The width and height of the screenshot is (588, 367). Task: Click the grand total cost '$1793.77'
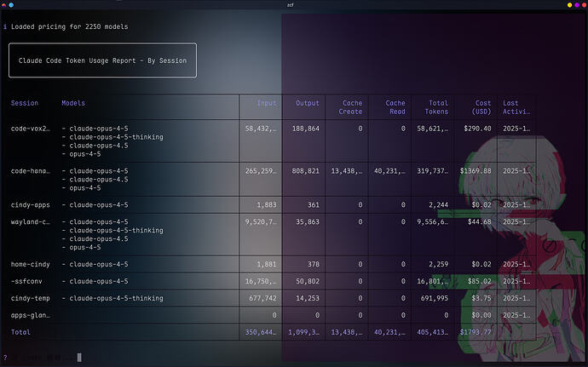(x=476, y=332)
